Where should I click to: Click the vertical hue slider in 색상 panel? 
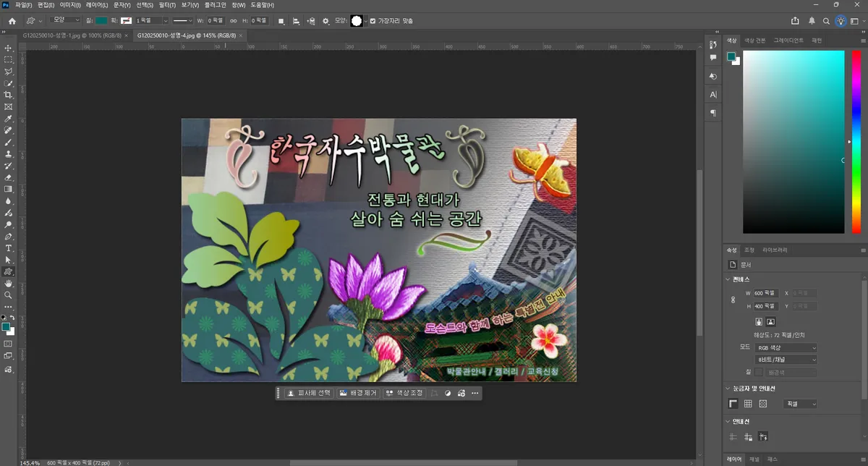tap(856, 142)
